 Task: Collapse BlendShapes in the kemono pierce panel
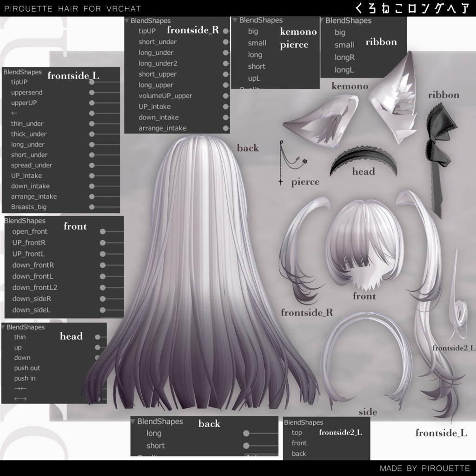click(x=235, y=20)
